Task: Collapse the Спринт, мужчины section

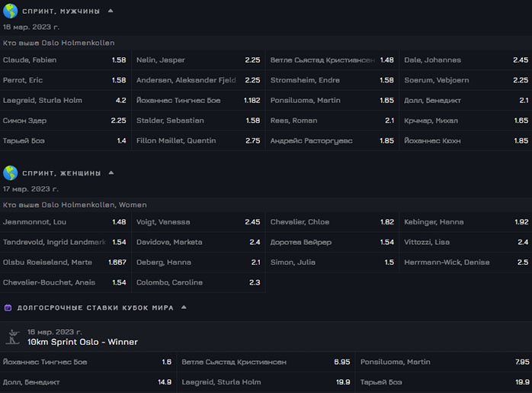Action: click(111, 11)
